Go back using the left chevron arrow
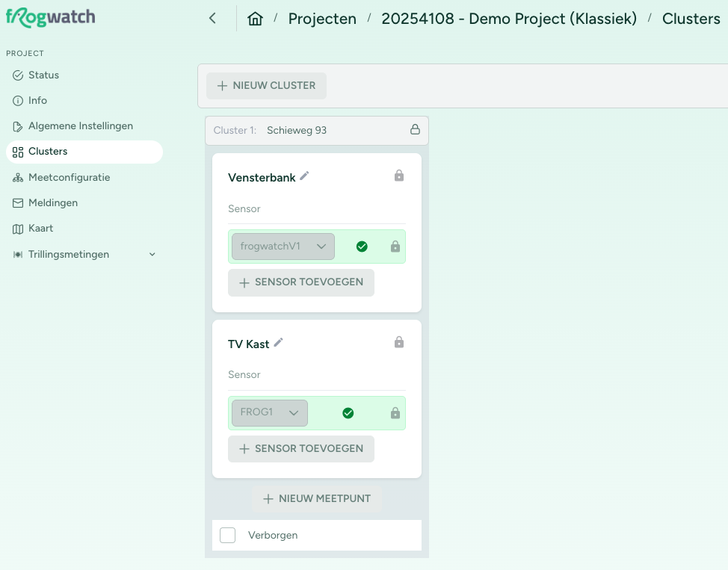 [x=212, y=19]
